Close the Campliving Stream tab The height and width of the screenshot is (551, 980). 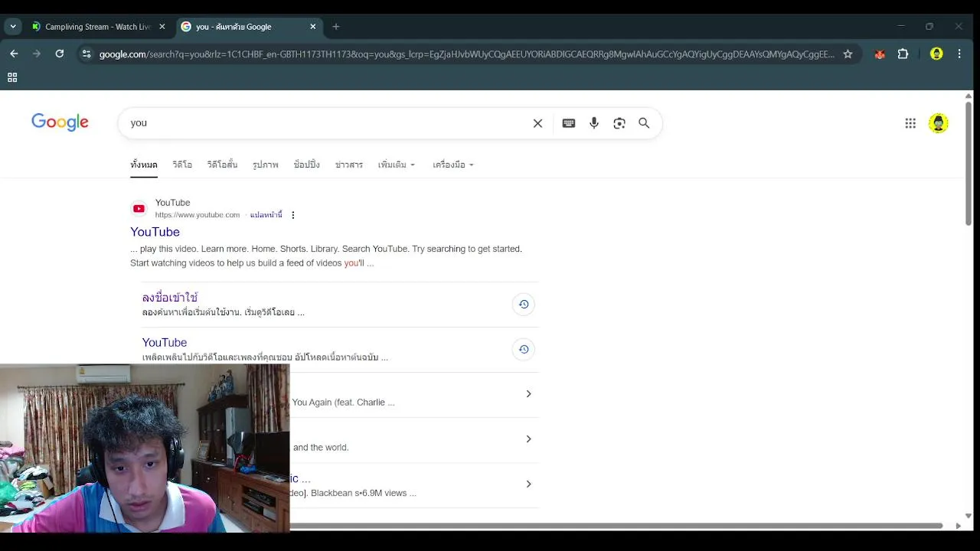[x=162, y=27]
